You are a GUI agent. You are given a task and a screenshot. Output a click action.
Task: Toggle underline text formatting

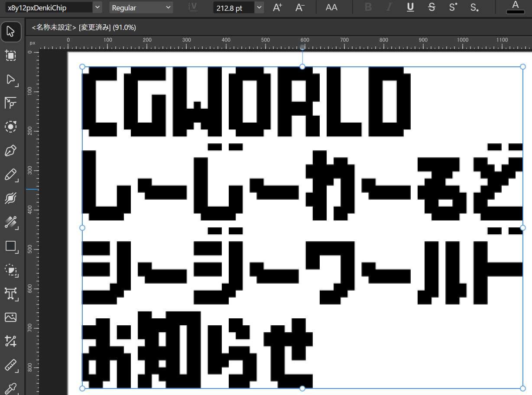pos(410,7)
